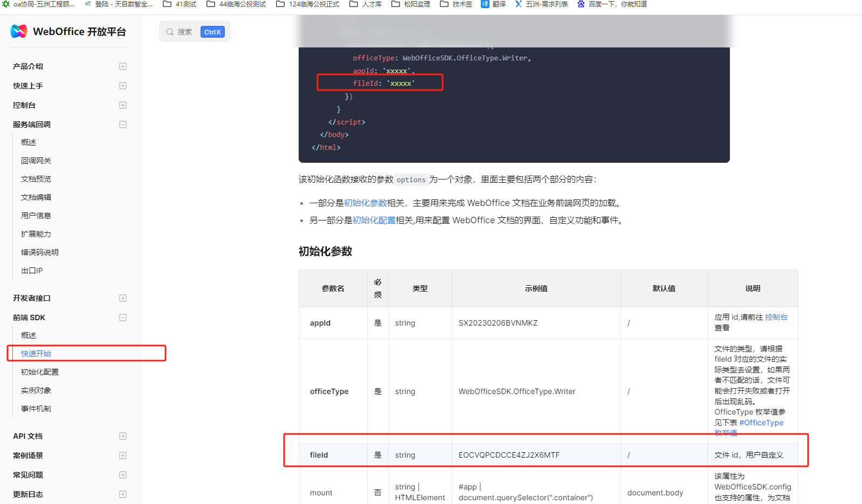Open the 五洲-需求列表 bookmark

541,4
